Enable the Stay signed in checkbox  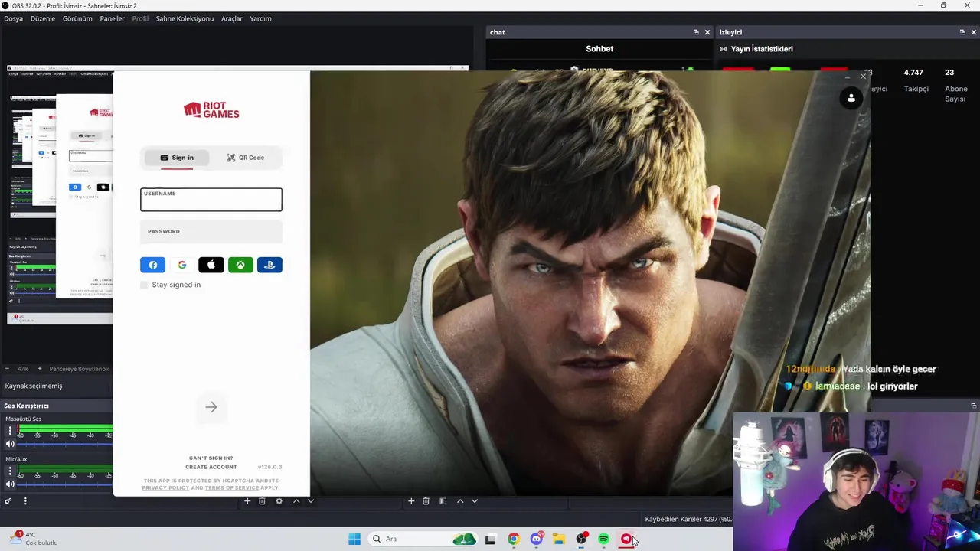[144, 285]
